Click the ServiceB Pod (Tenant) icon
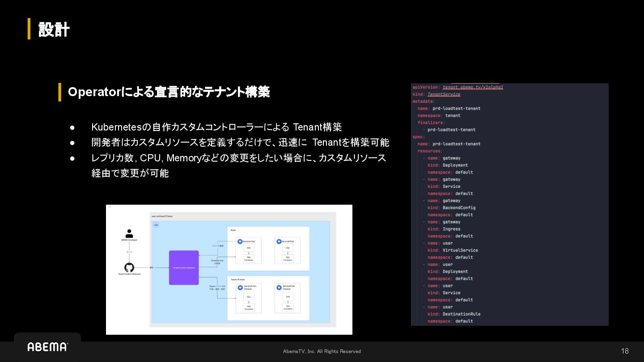The image size is (644, 362). pyautogui.click(x=279, y=286)
